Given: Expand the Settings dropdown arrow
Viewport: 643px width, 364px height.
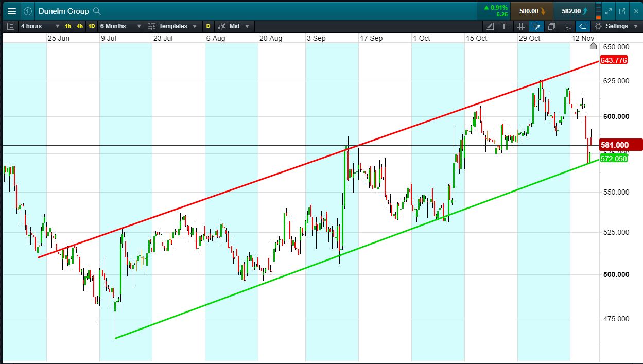Looking at the screenshot, I should [x=635, y=26].
